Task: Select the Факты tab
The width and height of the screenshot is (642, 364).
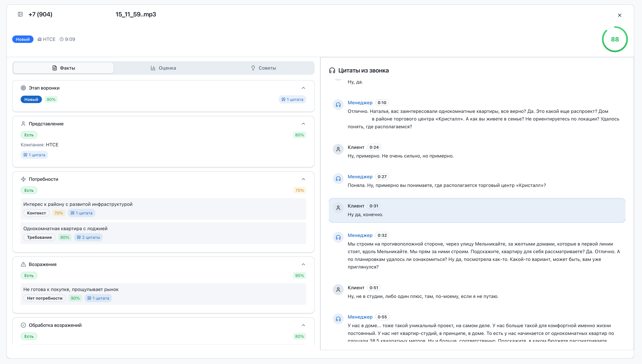Action: coord(64,68)
